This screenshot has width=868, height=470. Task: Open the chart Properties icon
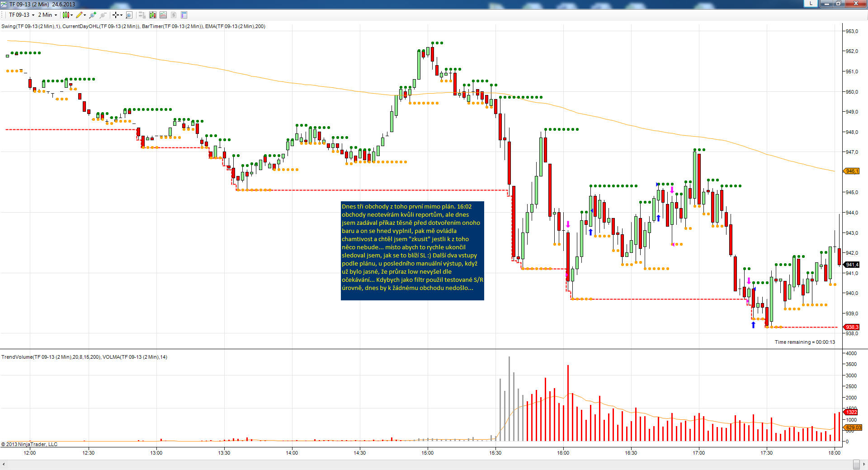(184, 15)
